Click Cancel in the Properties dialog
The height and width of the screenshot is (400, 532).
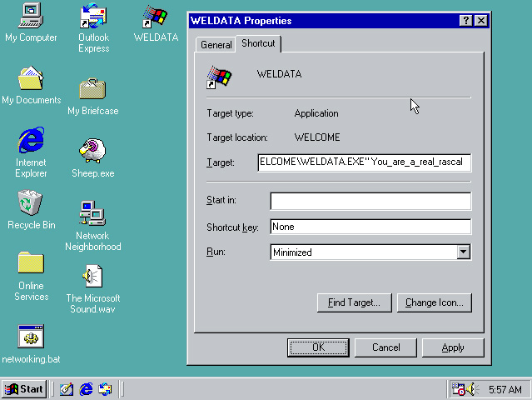tap(385, 347)
